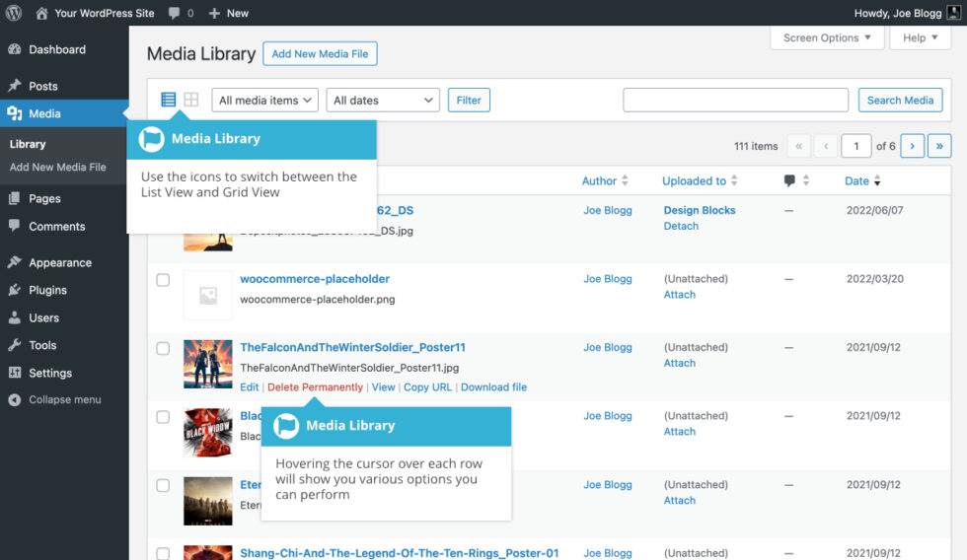Click the Dashboard gauge icon
The image size is (967, 560).
pyautogui.click(x=15, y=49)
